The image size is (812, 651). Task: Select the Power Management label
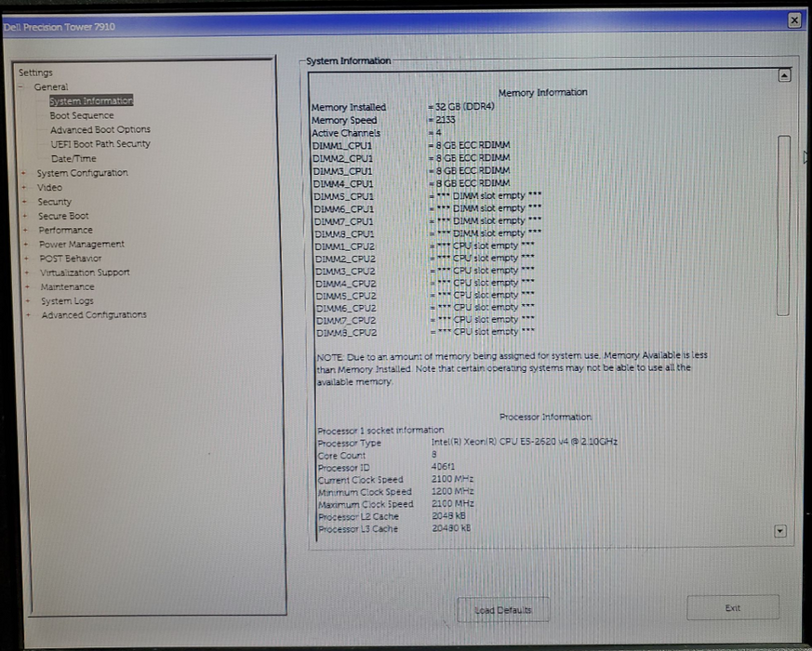coord(82,244)
